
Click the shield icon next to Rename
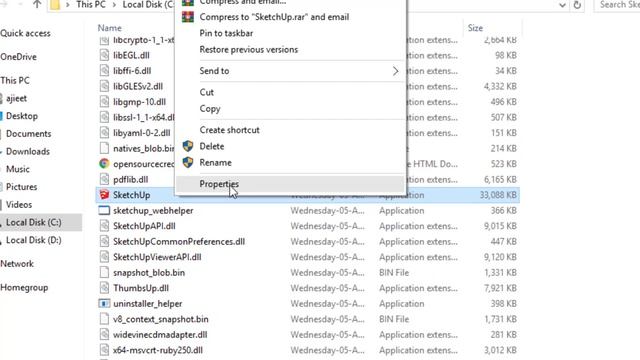(188, 162)
